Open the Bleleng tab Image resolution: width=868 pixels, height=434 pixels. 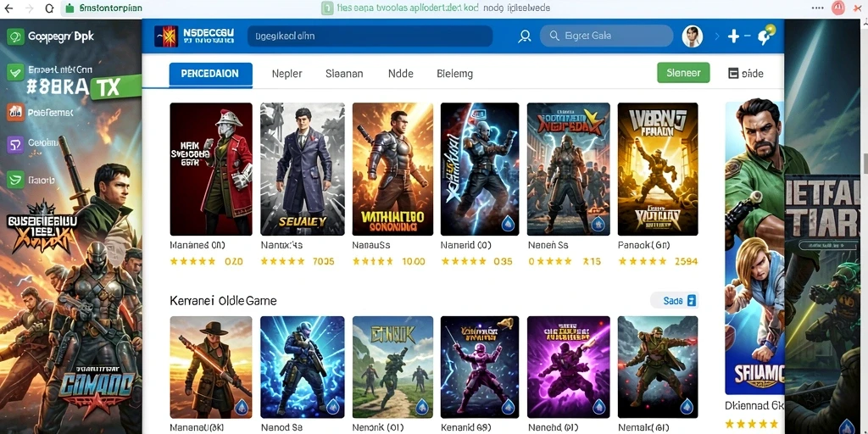point(454,74)
